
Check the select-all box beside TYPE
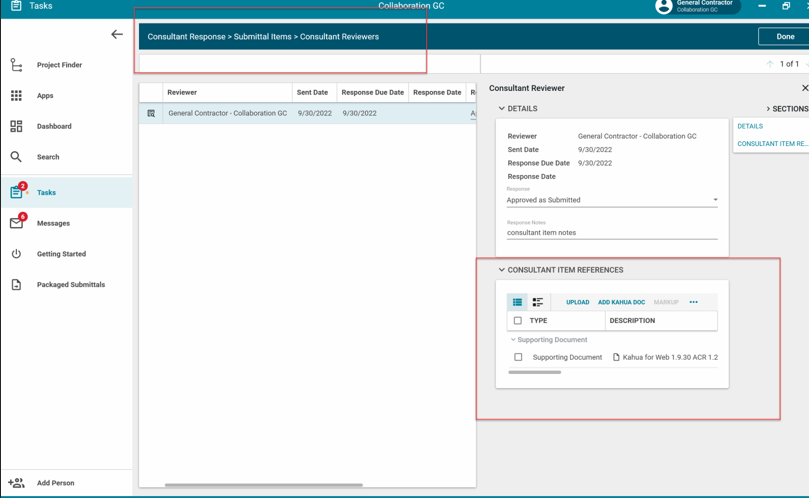coord(518,321)
